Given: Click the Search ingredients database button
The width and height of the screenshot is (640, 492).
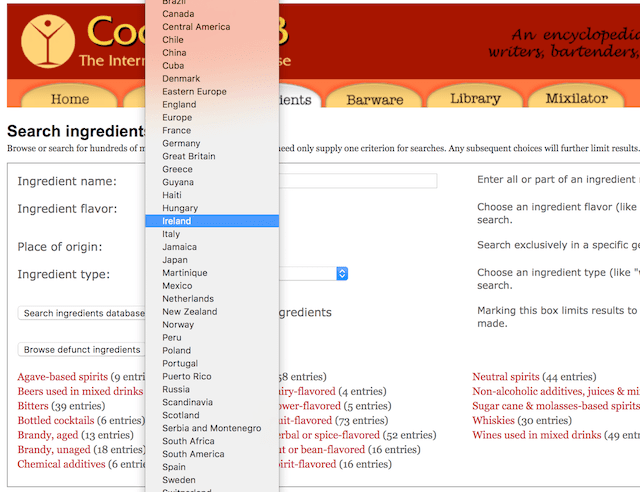Looking at the screenshot, I should pyautogui.click(x=83, y=313).
